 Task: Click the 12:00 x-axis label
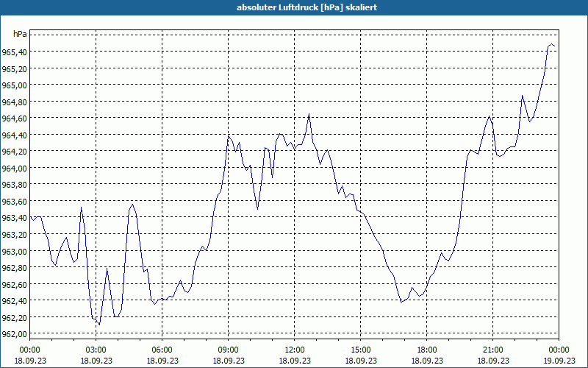click(x=295, y=350)
